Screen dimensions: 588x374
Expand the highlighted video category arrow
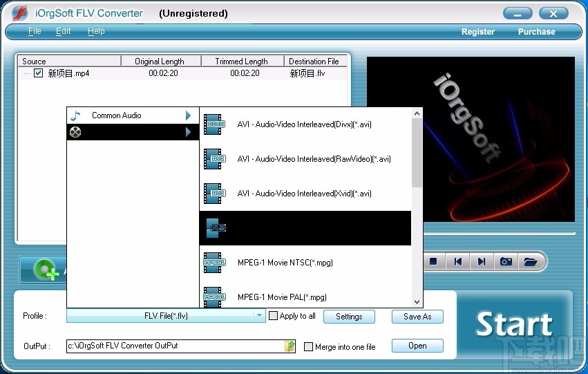188,132
